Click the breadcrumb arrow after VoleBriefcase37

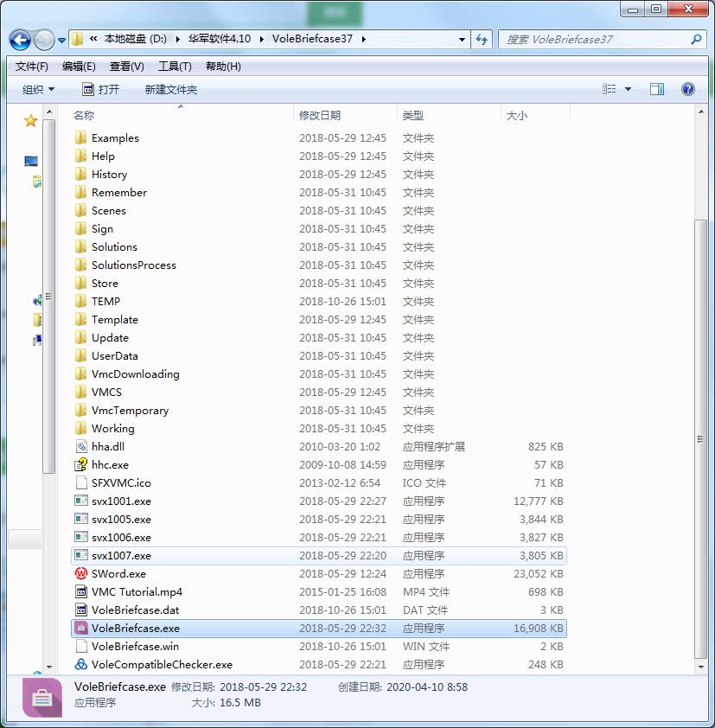[x=363, y=40]
